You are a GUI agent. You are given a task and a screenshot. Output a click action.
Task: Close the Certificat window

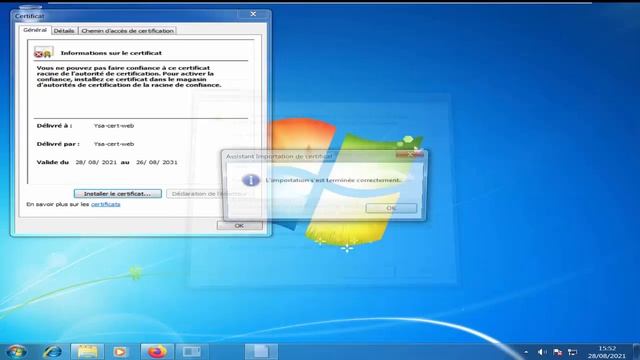point(253,14)
